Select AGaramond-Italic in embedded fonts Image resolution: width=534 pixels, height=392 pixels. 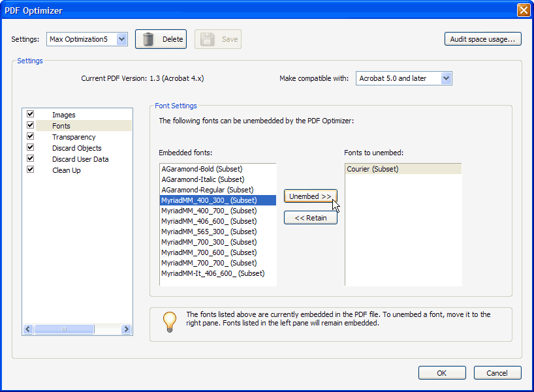[x=202, y=179]
